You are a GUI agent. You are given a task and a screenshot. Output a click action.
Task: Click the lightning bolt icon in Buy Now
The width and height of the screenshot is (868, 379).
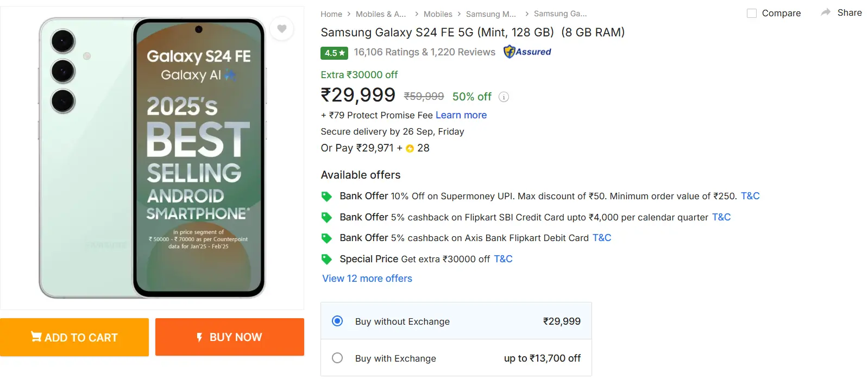[199, 337]
